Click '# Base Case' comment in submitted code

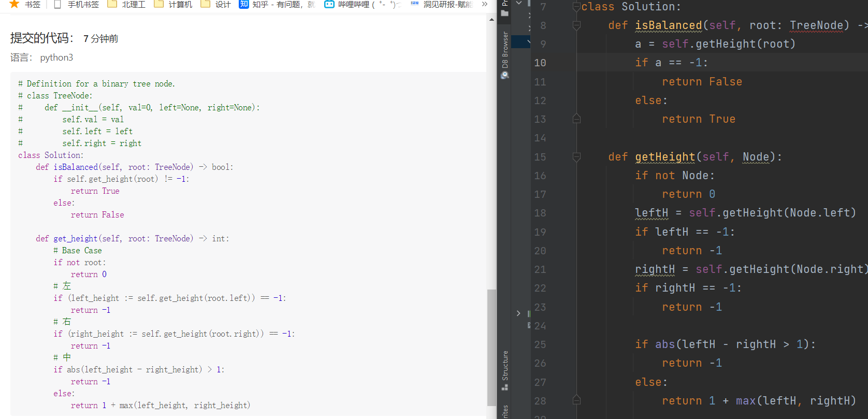[x=78, y=251]
